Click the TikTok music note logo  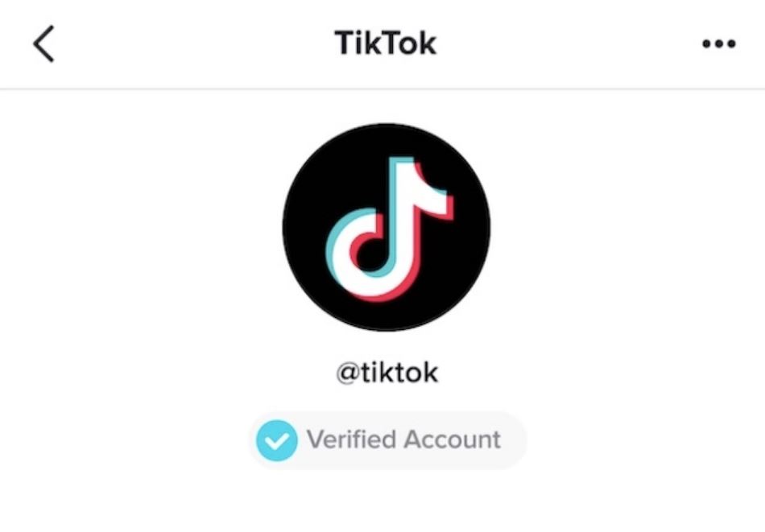coord(389,229)
